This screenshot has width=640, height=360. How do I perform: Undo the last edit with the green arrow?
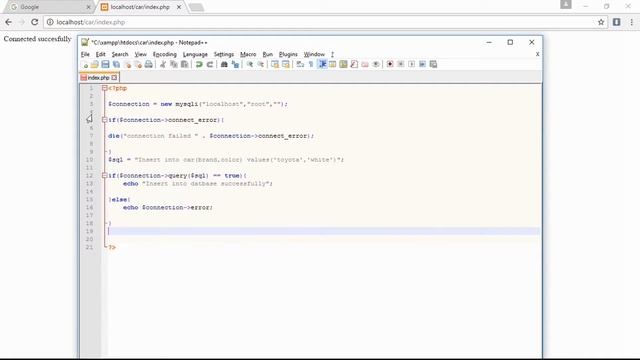199,64
